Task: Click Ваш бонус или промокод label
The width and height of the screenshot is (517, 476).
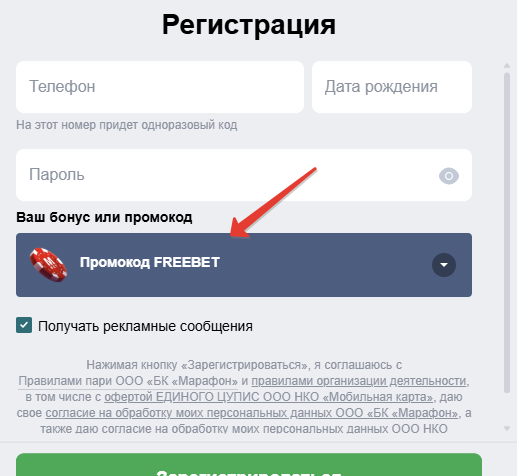Action: [104, 217]
